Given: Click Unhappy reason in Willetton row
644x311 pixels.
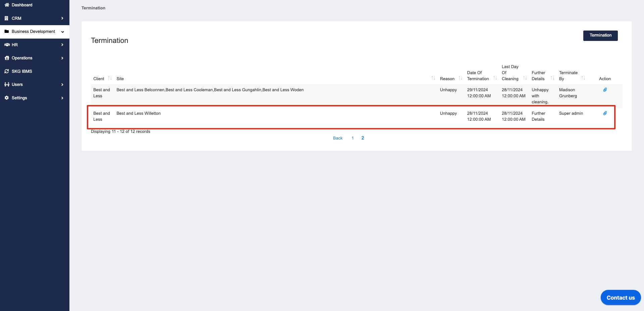Looking at the screenshot, I should point(448,113).
